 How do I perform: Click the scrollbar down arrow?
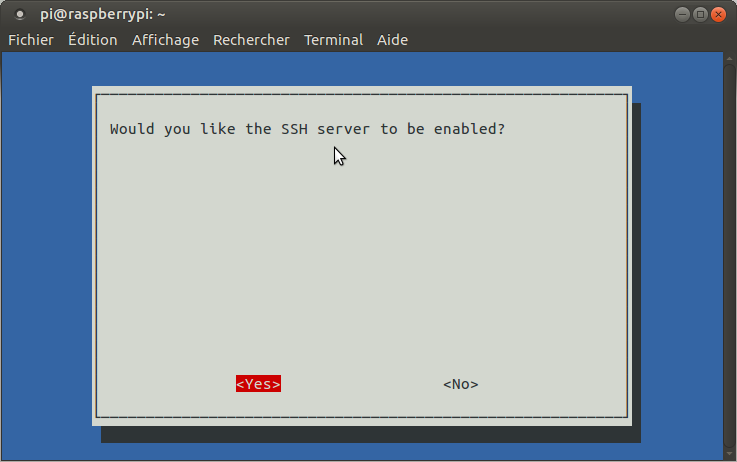tap(729, 454)
